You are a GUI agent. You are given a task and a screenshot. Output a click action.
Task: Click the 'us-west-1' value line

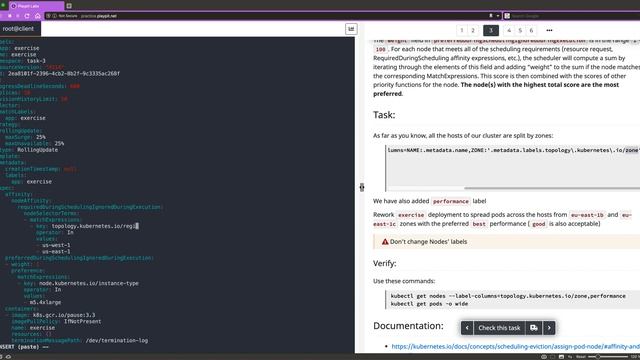(x=56, y=245)
